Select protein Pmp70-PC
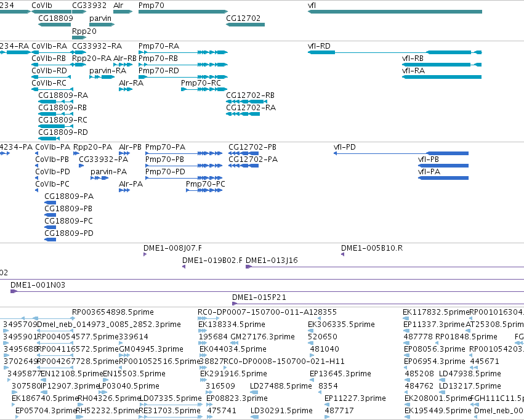 (204, 190)
